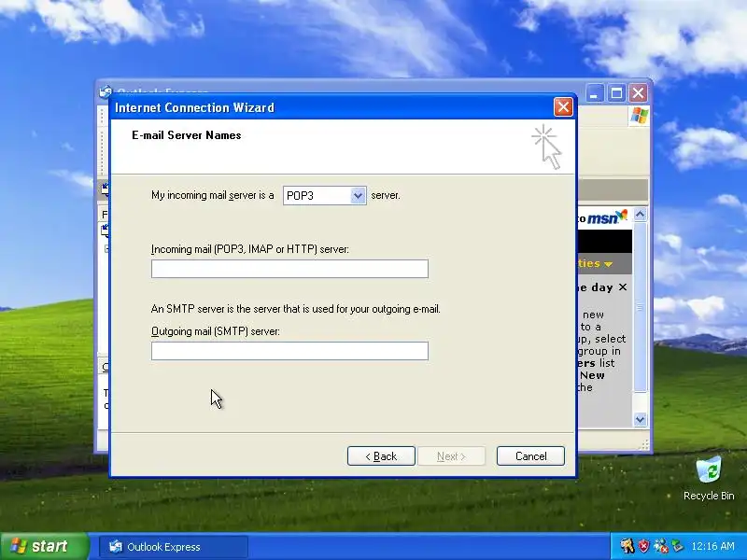Click the scroll down arrow in Outlook Express
The width and height of the screenshot is (747, 560).
point(640,419)
